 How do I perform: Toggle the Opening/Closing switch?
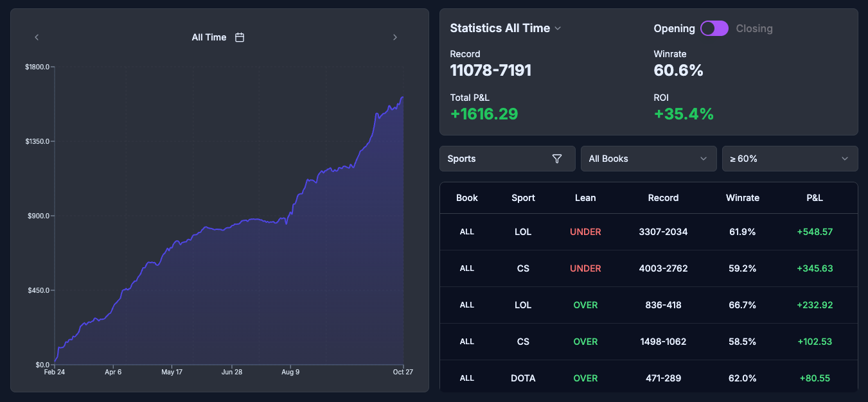[714, 28]
